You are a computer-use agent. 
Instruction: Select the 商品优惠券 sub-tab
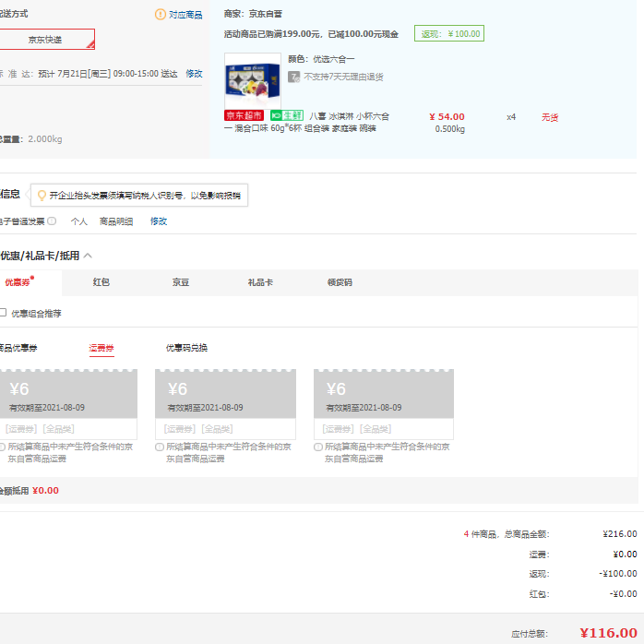point(18,348)
